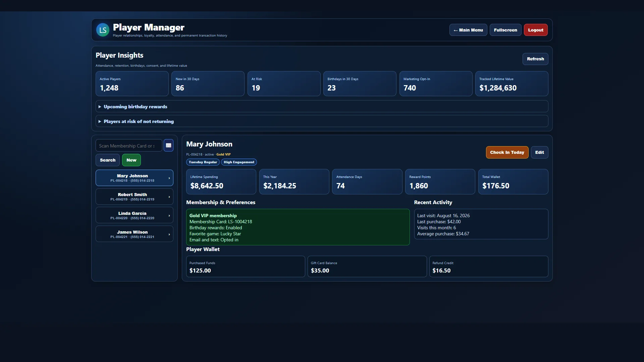Open the Birthdays in 30 Days card
The width and height of the screenshot is (644, 362).
pyautogui.click(x=360, y=84)
